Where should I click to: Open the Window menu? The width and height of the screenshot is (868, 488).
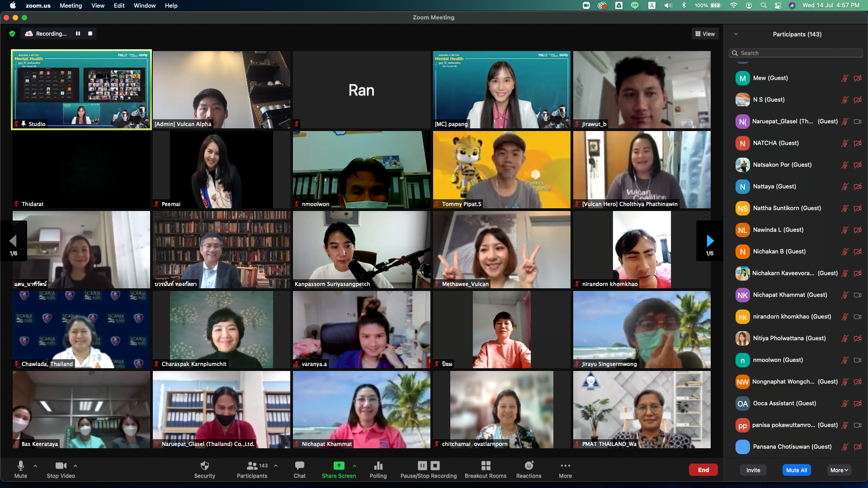click(145, 5)
